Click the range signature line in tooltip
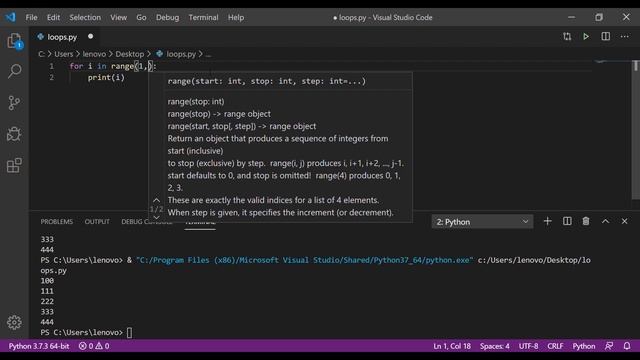Image resolution: width=640 pixels, height=360 pixels. (x=267, y=81)
